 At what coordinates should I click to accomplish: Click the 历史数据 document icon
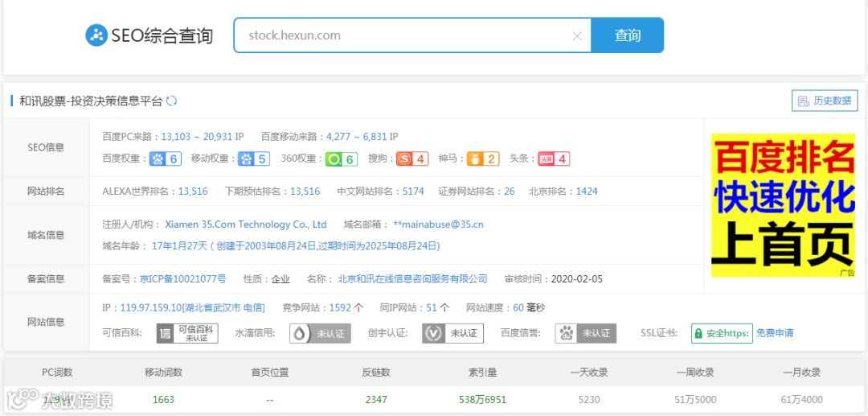pyautogui.click(x=803, y=101)
